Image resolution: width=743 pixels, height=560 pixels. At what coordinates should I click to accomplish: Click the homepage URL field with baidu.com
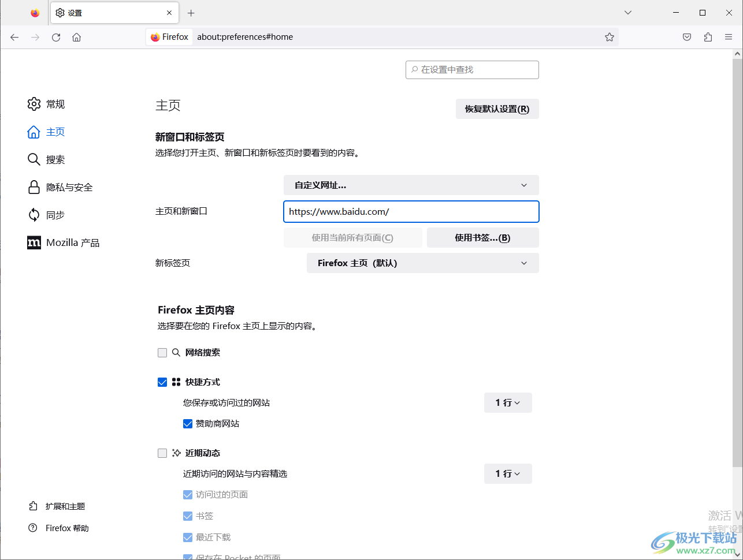coord(411,212)
